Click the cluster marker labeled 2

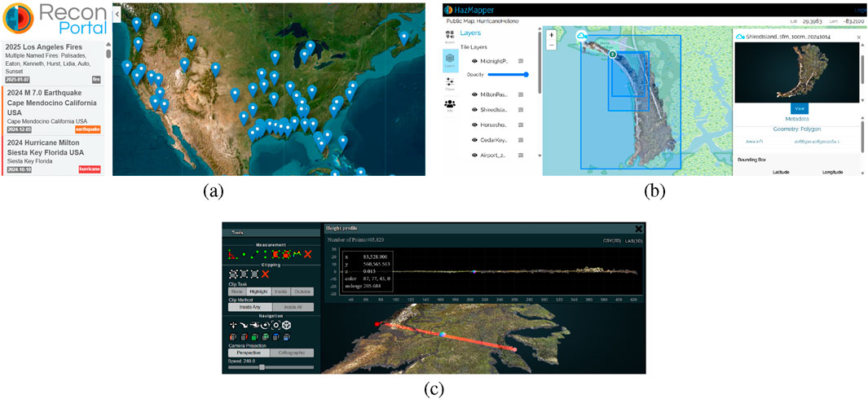pos(613,55)
